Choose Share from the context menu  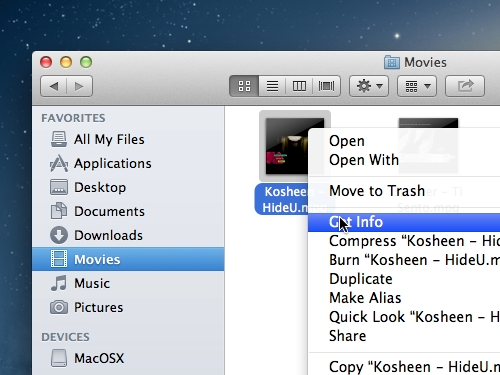[404, 336]
